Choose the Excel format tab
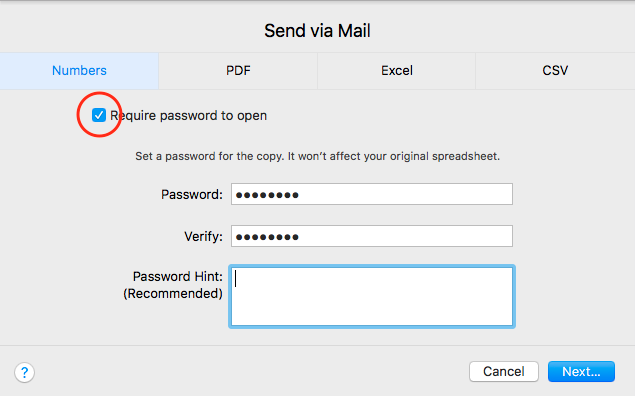This screenshot has width=635, height=396. pyautogui.click(x=396, y=70)
